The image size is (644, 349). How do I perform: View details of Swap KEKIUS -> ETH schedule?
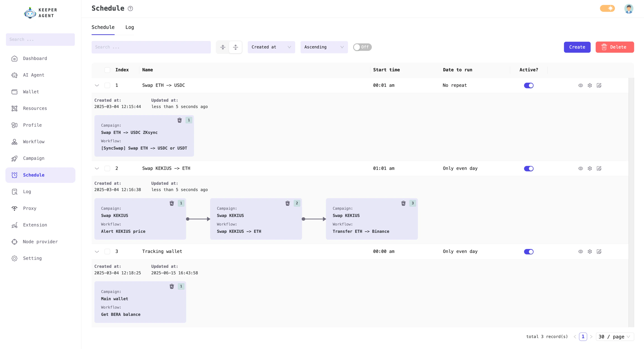click(580, 169)
